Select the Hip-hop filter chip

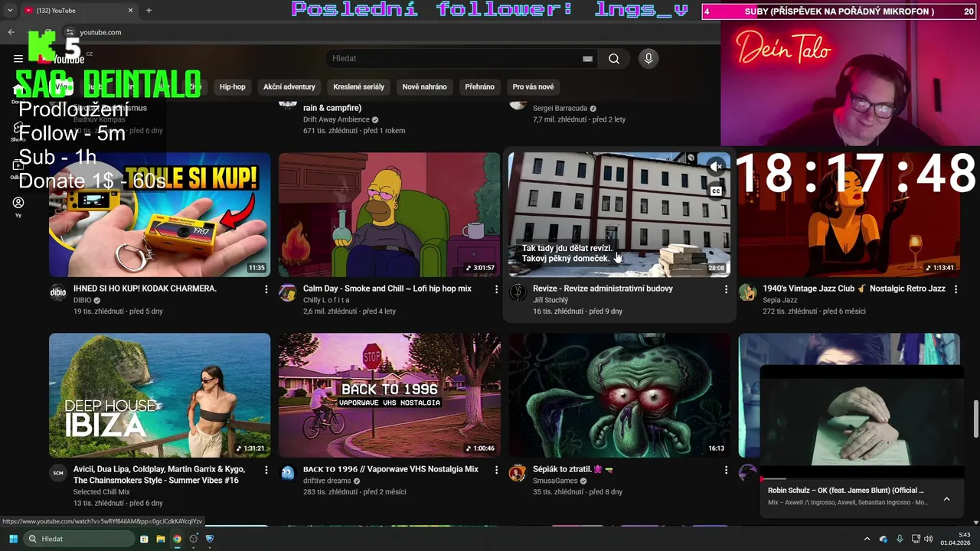[x=233, y=86]
